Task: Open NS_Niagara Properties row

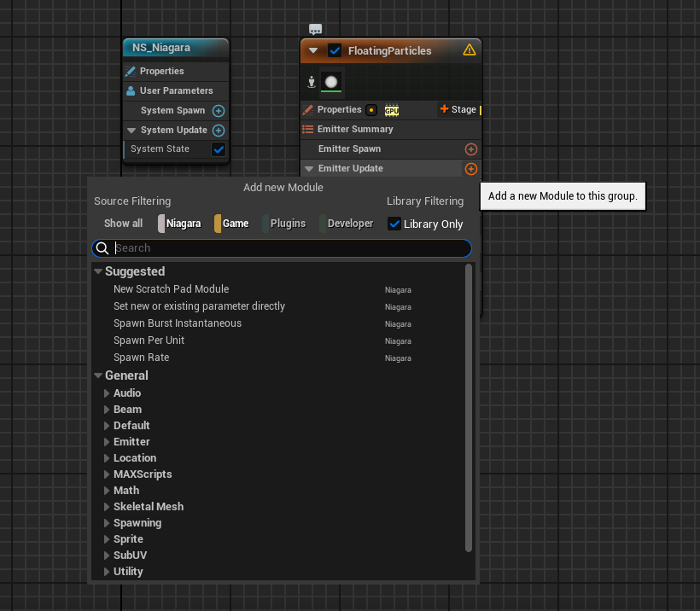Action: [176, 72]
